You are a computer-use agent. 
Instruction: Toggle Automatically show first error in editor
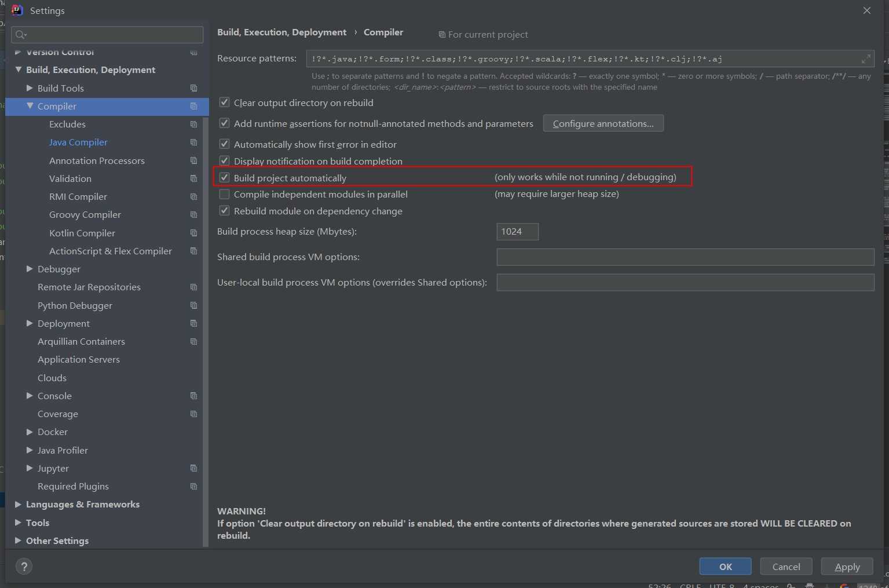point(224,144)
